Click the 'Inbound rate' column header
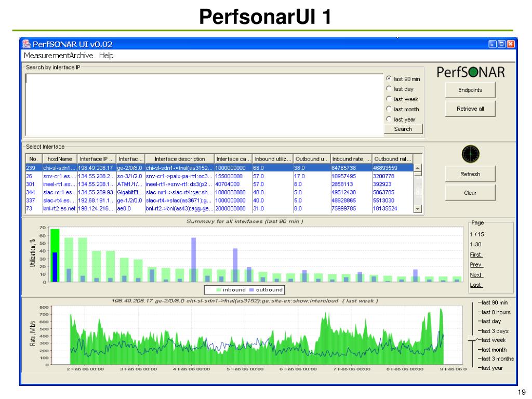This screenshot has width=532, height=399. [x=351, y=159]
